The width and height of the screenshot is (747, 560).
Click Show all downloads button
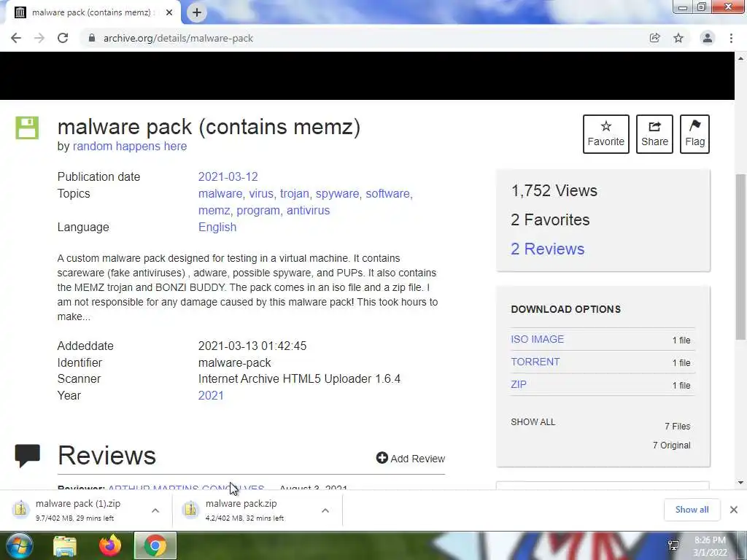coord(692,510)
